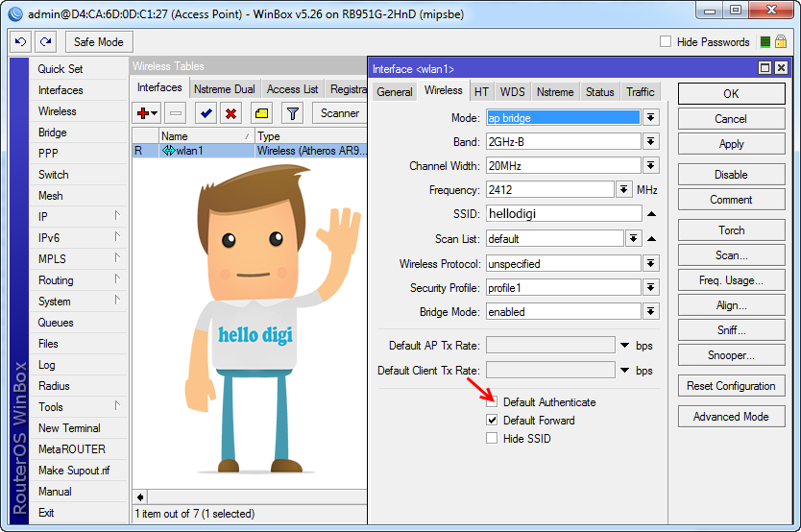The width and height of the screenshot is (801, 532).
Task: Expand the Default Client Tx Rate arrow
Action: coord(624,371)
